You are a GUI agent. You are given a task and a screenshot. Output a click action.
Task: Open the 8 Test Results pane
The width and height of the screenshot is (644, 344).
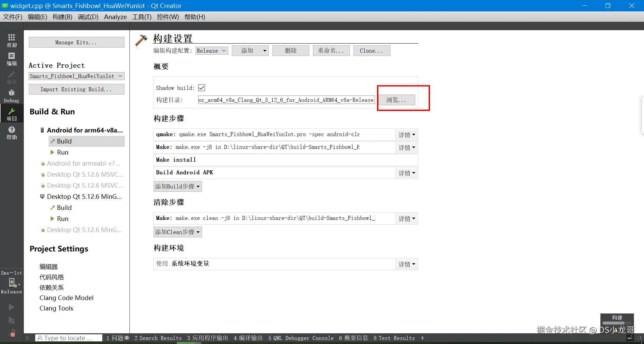point(394,338)
